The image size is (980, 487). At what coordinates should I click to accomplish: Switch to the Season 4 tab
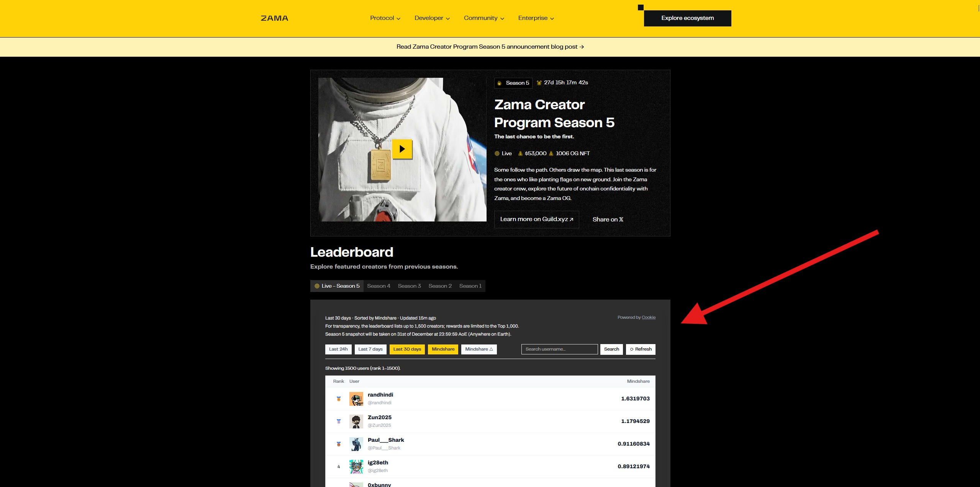click(x=379, y=286)
